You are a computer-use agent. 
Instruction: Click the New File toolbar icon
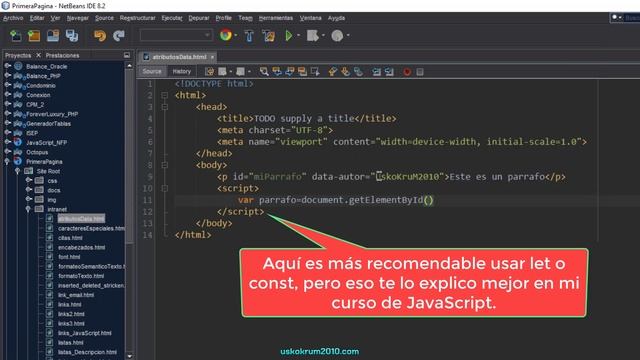(x=16, y=36)
